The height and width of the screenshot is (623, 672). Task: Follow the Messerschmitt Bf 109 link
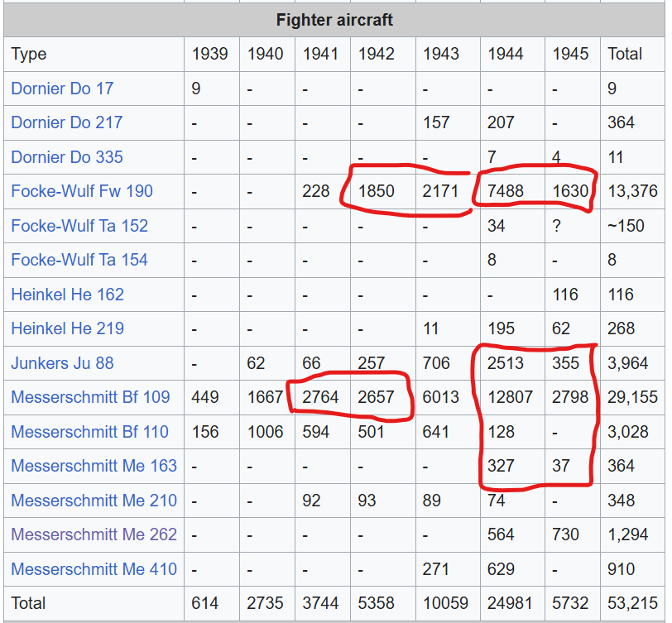click(90, 397)
